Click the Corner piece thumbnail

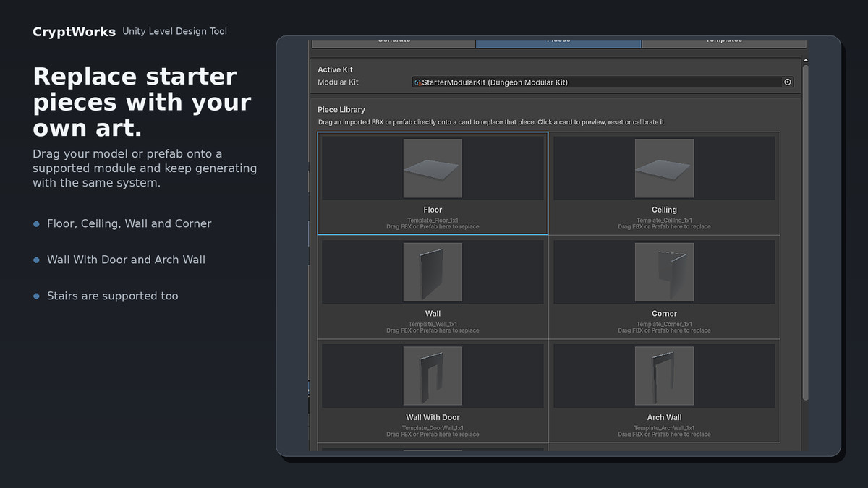click(x=664, y=272)
